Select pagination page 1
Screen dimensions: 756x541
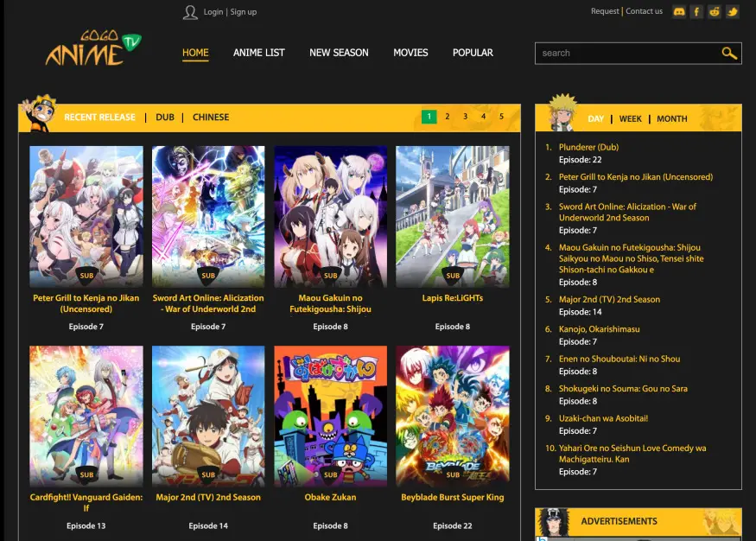point(429,117)
